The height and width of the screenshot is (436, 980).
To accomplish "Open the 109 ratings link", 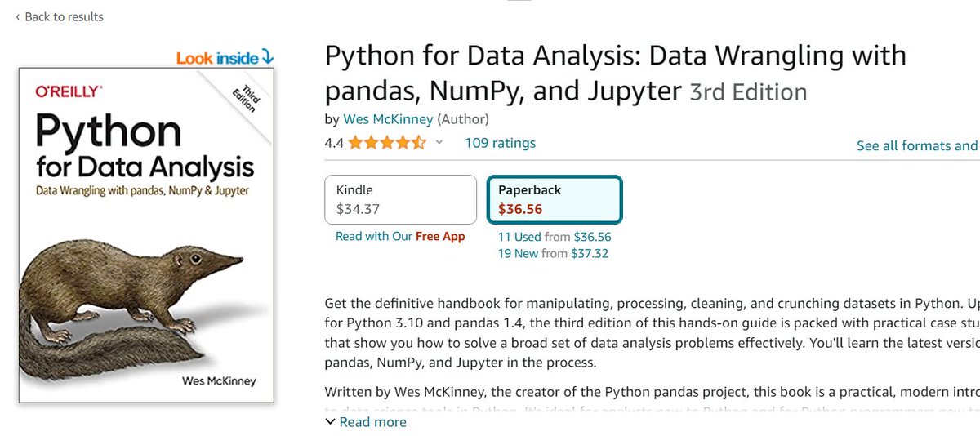I will (x=501, y=143).
